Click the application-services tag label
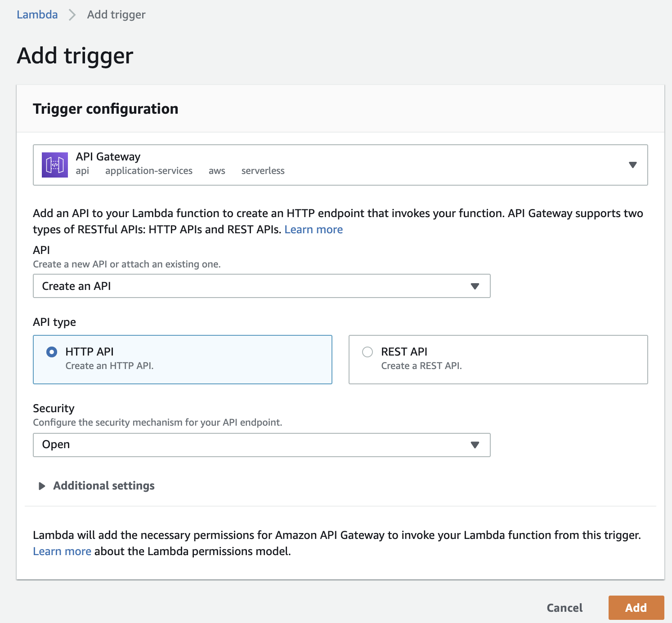Screen dimensions: 672x623 click(x=149, y=171)
